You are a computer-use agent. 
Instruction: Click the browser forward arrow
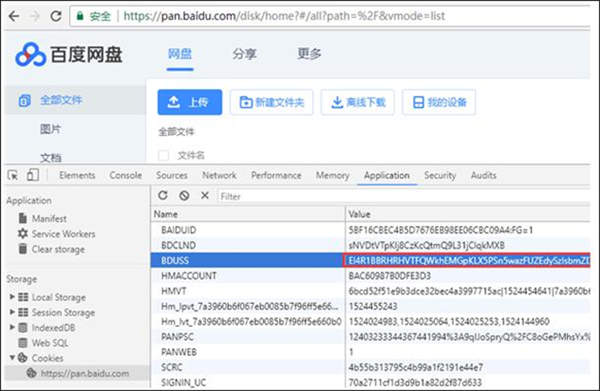tap(35, 16)
